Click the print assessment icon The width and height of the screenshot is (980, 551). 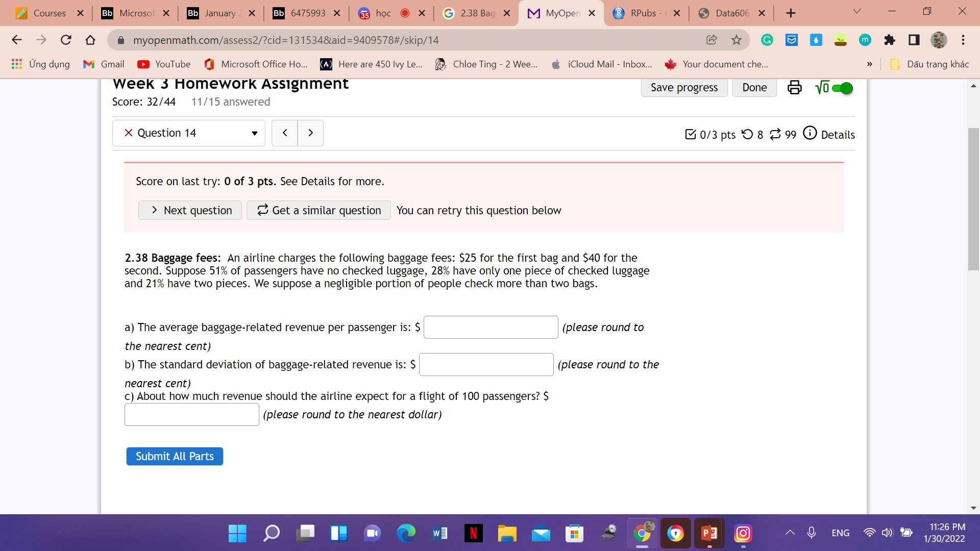pos(794,88)
